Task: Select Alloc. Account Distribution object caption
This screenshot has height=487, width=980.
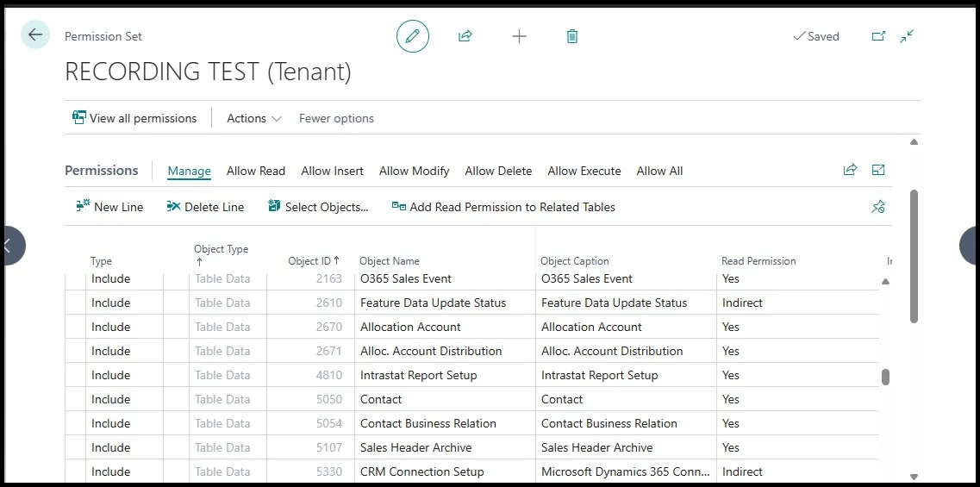Action: pos(612,351)
